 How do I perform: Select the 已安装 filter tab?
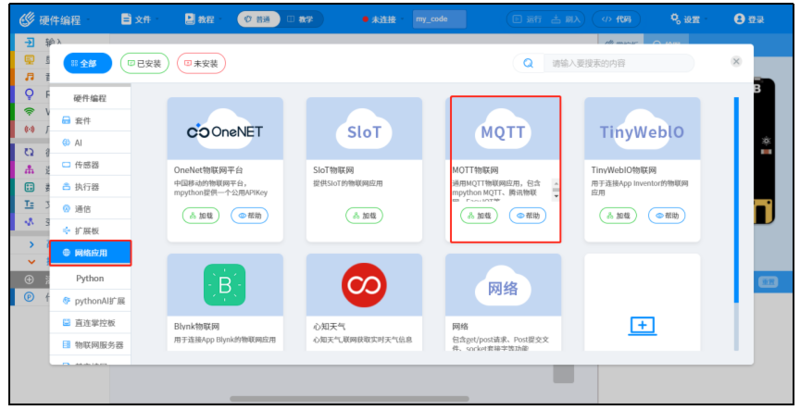coord(144,63)
